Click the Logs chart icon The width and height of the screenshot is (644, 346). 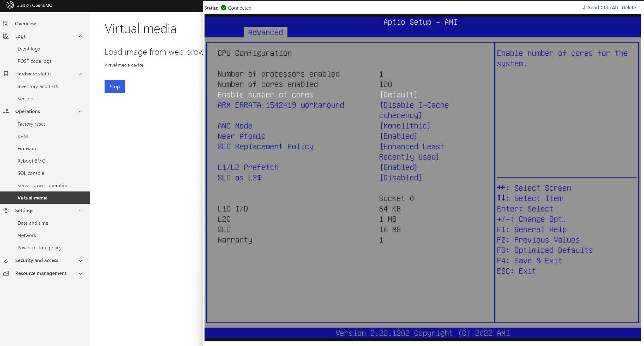click(6, 36)
